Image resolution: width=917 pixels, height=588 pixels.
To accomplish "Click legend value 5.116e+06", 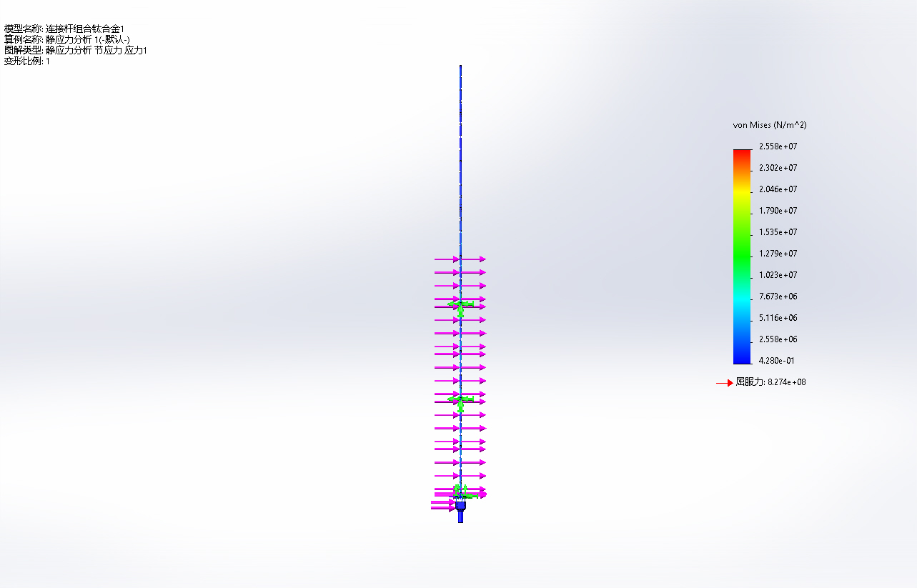I will (x=778, y=318).
